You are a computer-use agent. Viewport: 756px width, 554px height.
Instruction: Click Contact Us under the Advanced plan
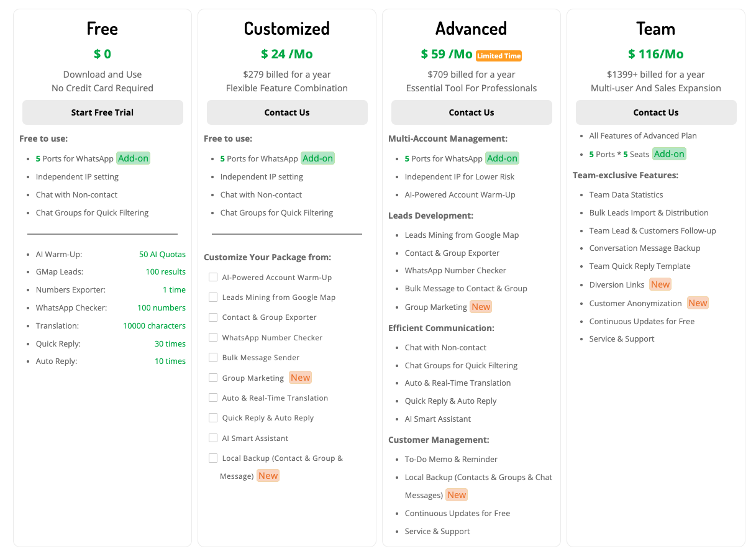471,112
